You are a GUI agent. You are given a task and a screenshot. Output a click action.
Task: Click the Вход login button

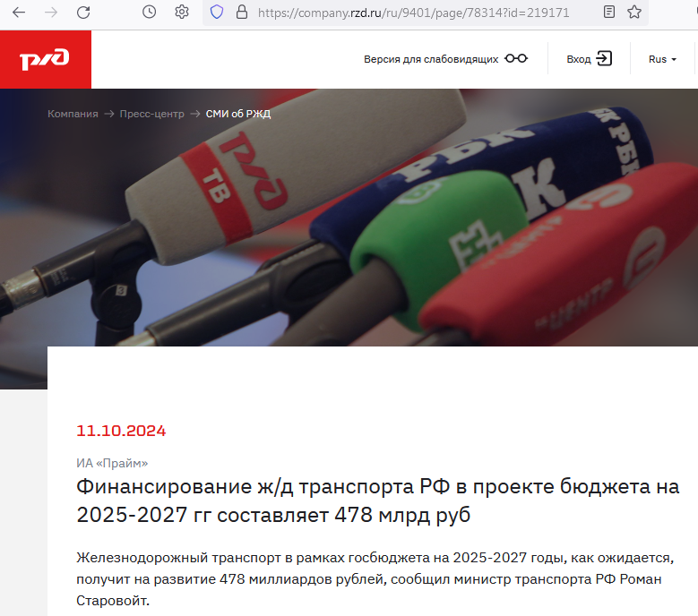click(x=589, y=59)
